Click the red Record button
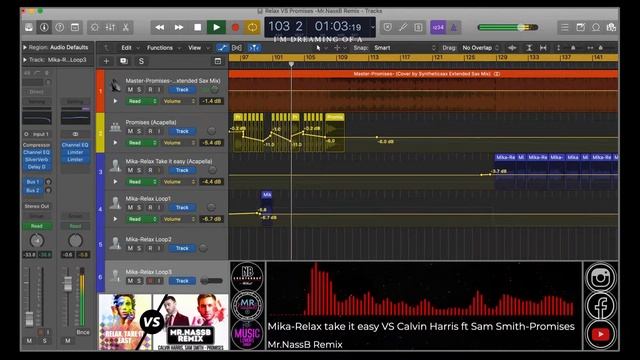Screen dimensions: 640x360 [235, 27]
